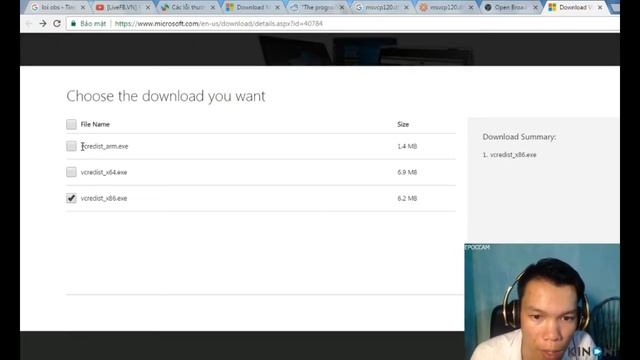Reload the page with the refresh icon
The width and height of the screenshot is (640, 360).
[x=57, y=24]
